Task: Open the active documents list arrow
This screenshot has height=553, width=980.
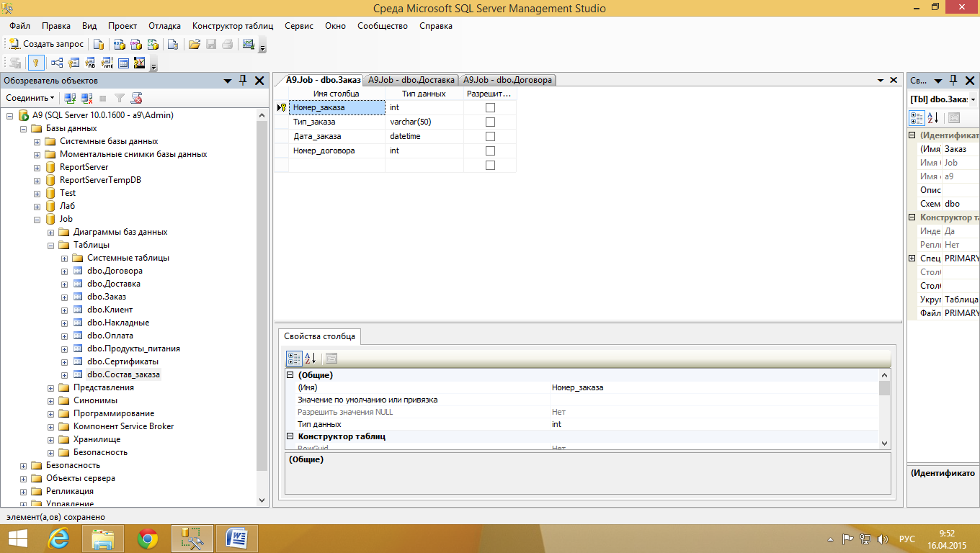Action: coord(881,80)
